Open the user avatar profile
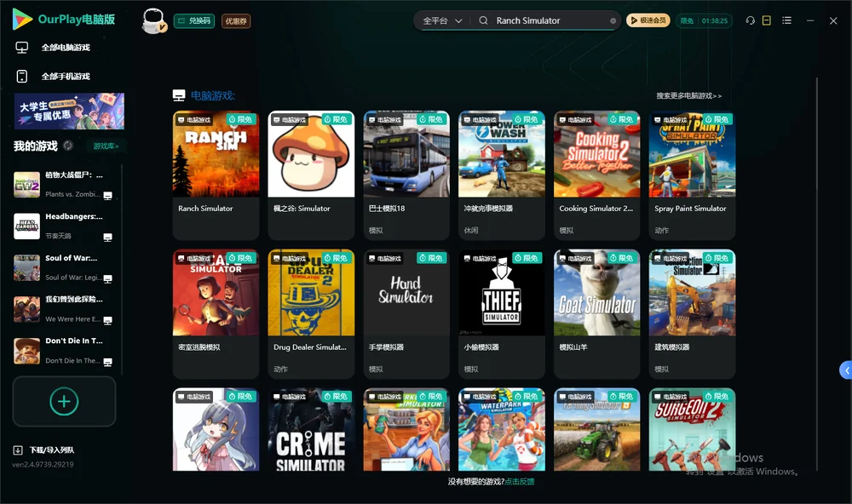 (x=153, y=20)
